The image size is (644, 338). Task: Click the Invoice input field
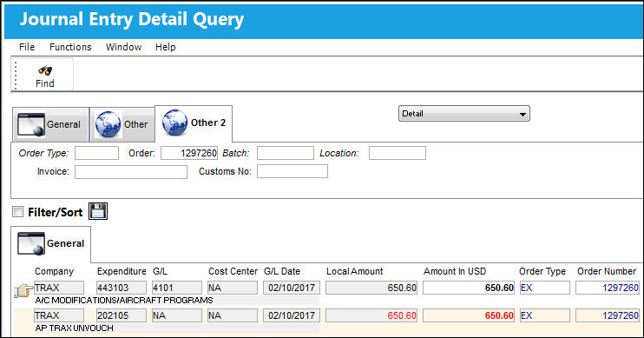coord(131,171)
